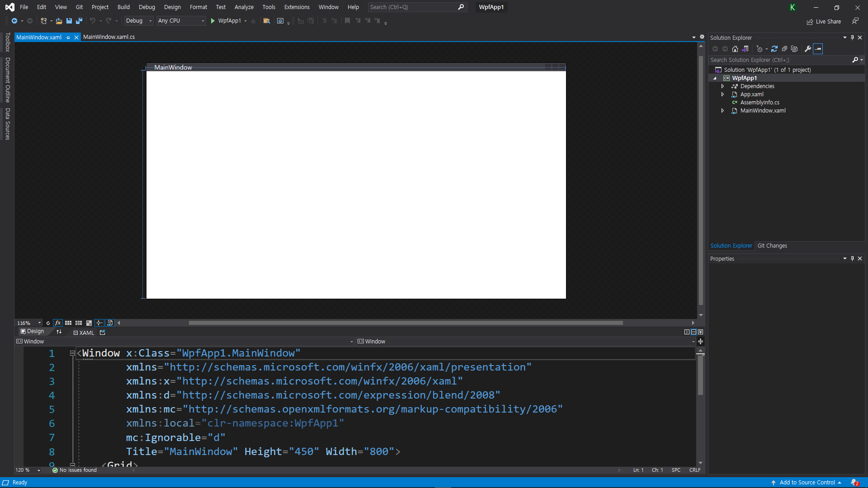This screenshot has height=488, width=868.
Task: Click Sync with Active Document in Solution Explorer
Action: [774, 49]
